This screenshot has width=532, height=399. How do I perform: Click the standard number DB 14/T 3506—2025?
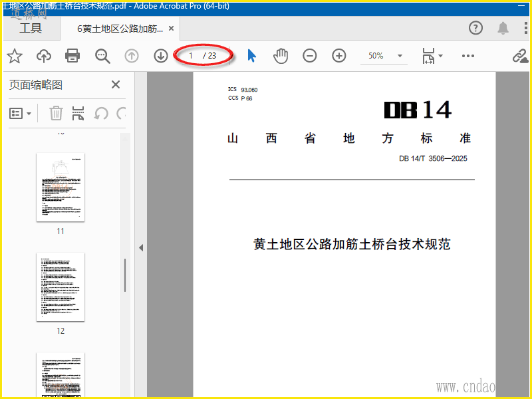433,158
